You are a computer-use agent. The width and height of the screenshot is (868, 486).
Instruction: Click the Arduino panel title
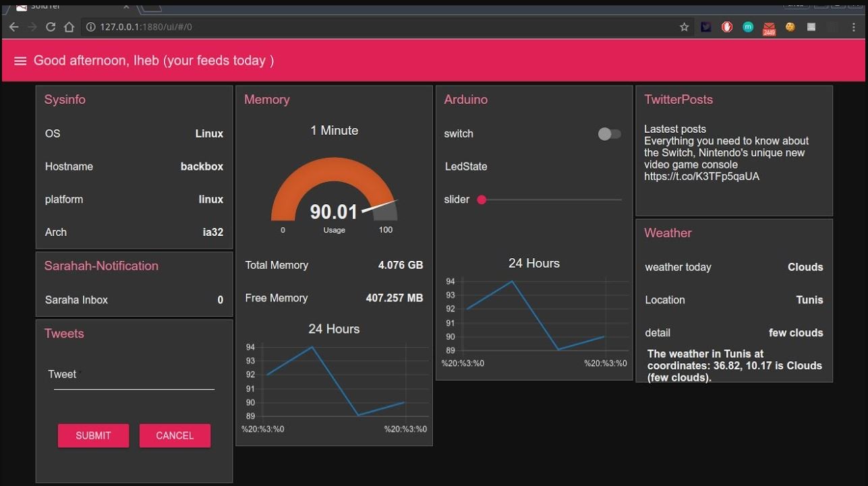tap(465, 100)
